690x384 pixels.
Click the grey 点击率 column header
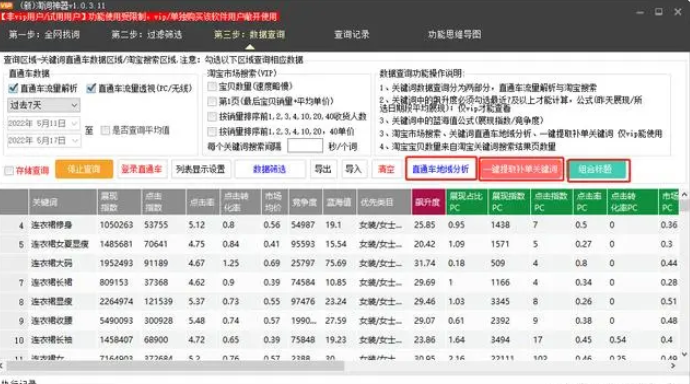(203, 202)
